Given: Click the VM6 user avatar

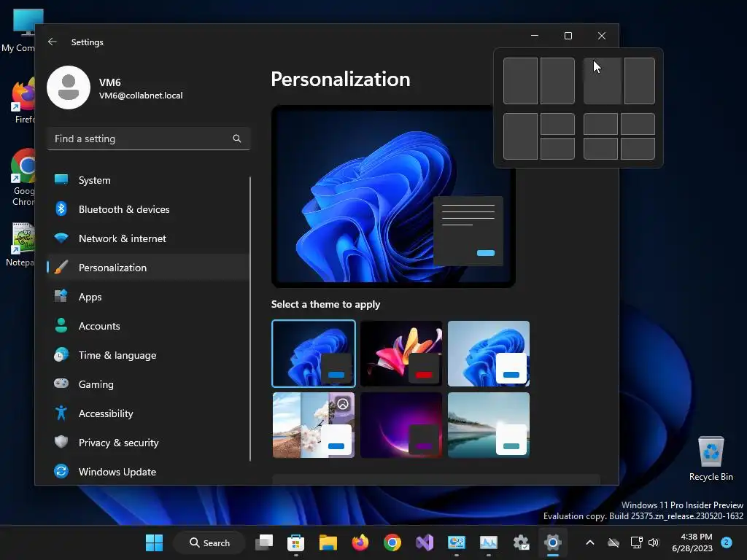Looking at the screenshot, I should 69,87.
